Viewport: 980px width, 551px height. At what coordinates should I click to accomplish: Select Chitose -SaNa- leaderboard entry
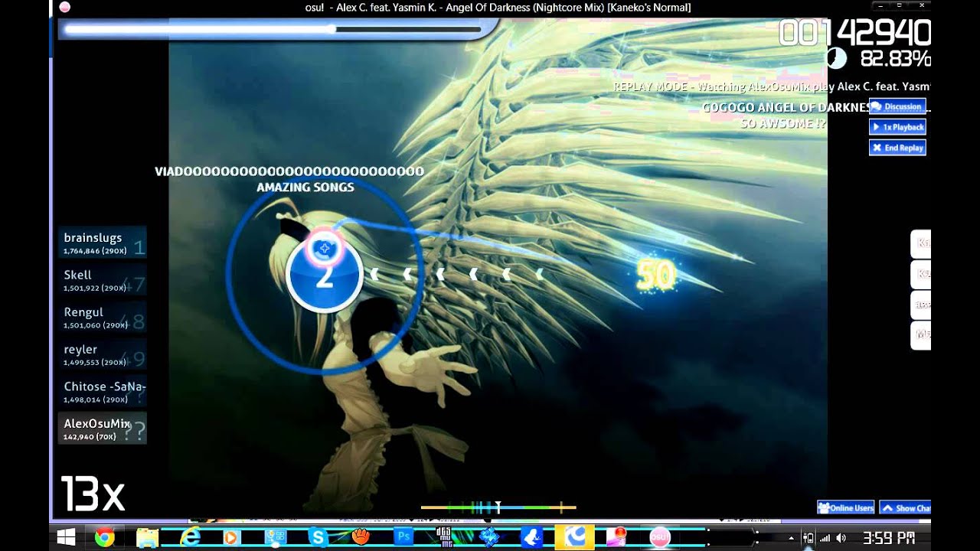(x=103, y=392)
